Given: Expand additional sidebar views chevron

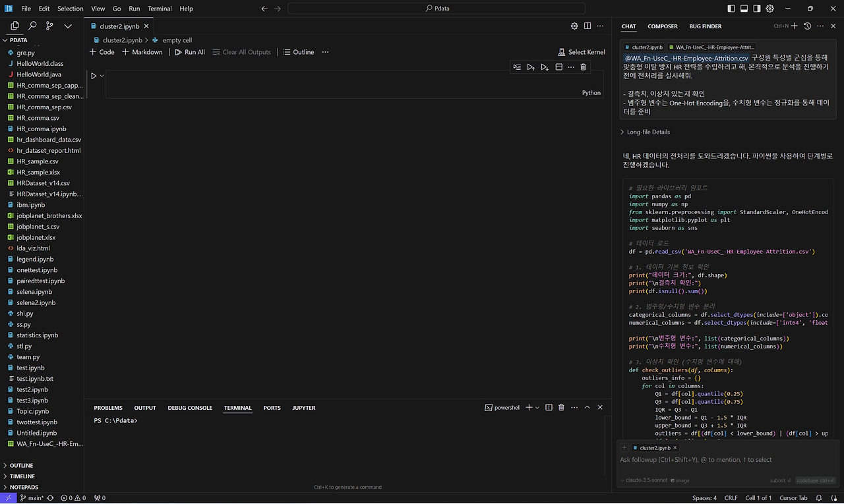Looking at the screenshot, I should pos(68,26).
